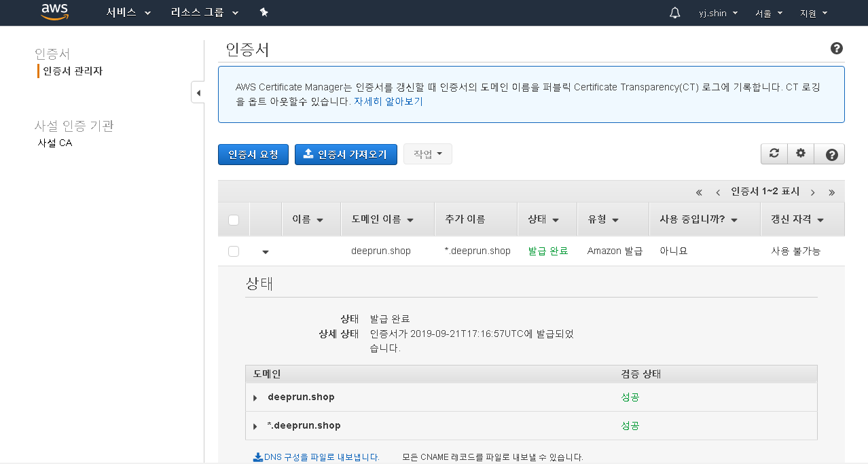This screenshot has width=868, height=464.
Task: Open the 작업 actions dropdown
Action: [x=428, y=154]
